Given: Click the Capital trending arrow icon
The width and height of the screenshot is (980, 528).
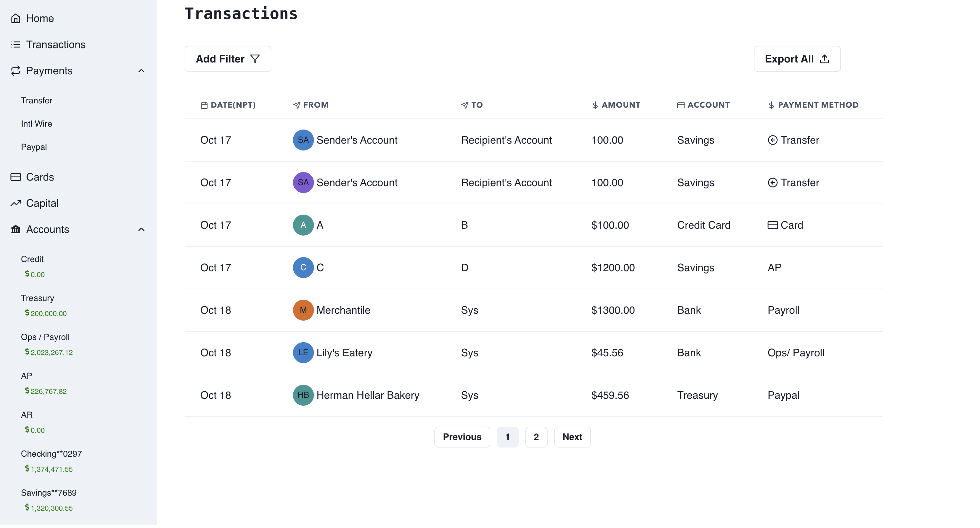Looking at the screenshot, I should [16, 203].
